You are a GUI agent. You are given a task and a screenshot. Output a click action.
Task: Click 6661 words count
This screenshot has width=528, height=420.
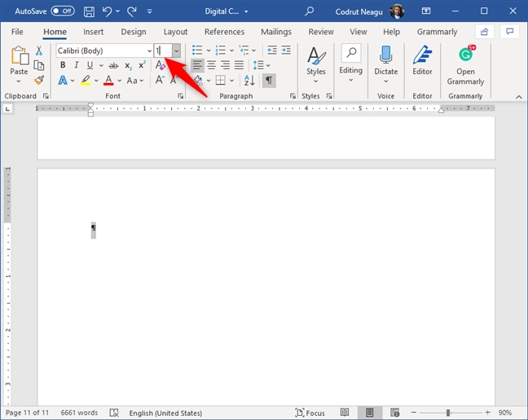coord(80,413)
